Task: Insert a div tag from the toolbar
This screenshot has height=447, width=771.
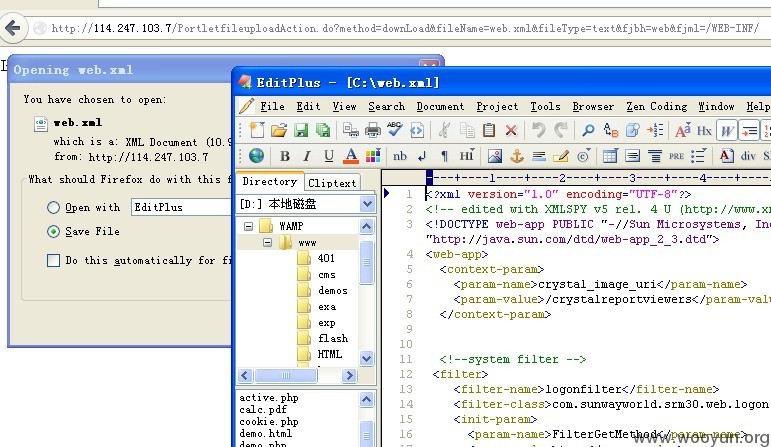Action: click(748, 156)
